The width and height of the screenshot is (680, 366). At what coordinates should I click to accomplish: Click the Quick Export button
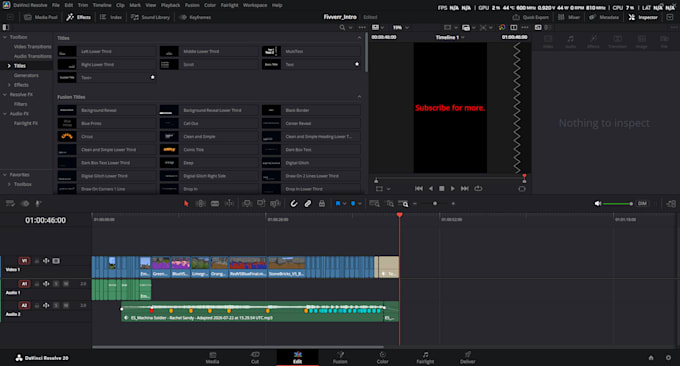(x=531, y=17)
